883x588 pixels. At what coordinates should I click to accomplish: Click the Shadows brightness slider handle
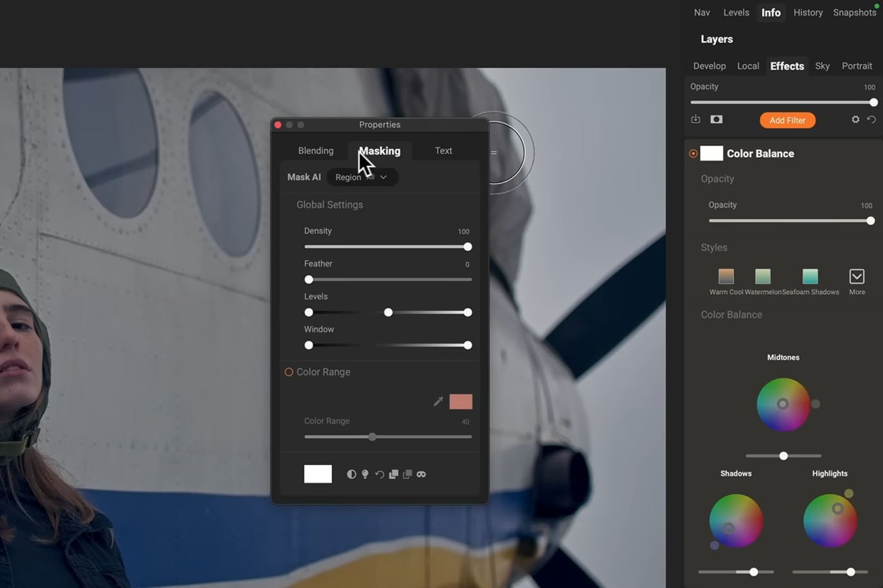754,572
